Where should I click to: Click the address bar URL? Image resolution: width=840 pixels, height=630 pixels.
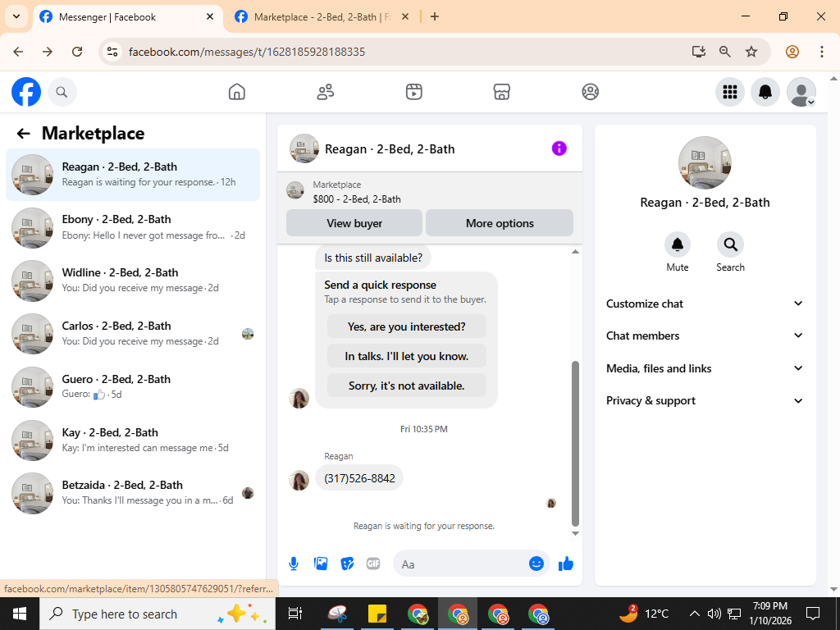point(246,52)
